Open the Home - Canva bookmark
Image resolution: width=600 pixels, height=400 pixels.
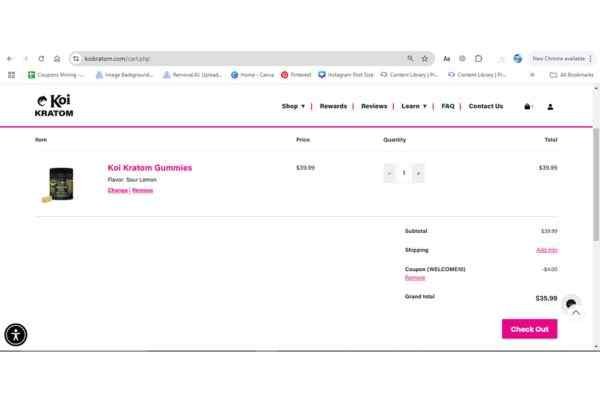pyautogui.click(x=253, y=75)
